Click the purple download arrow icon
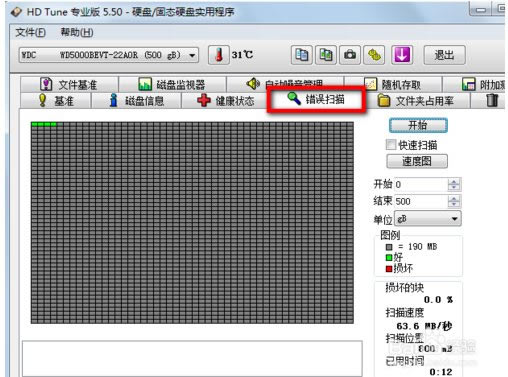The height and width of the screenshot is (377, 508). click(402, 55)
